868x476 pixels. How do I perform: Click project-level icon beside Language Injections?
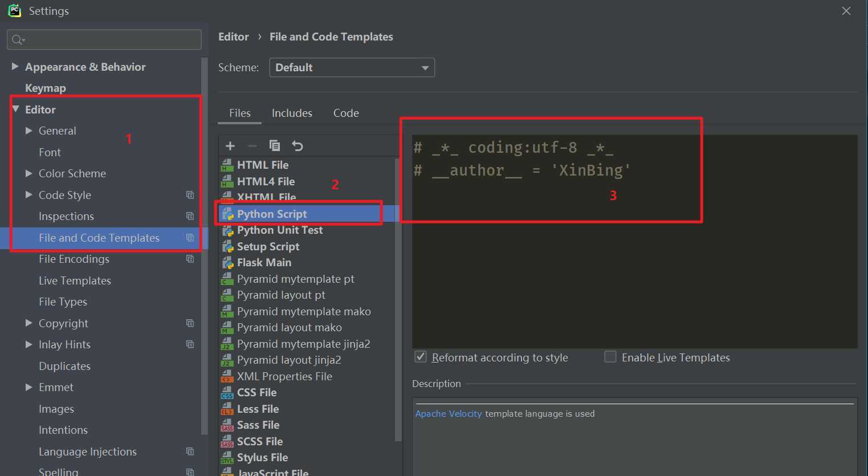pos(190,451)
